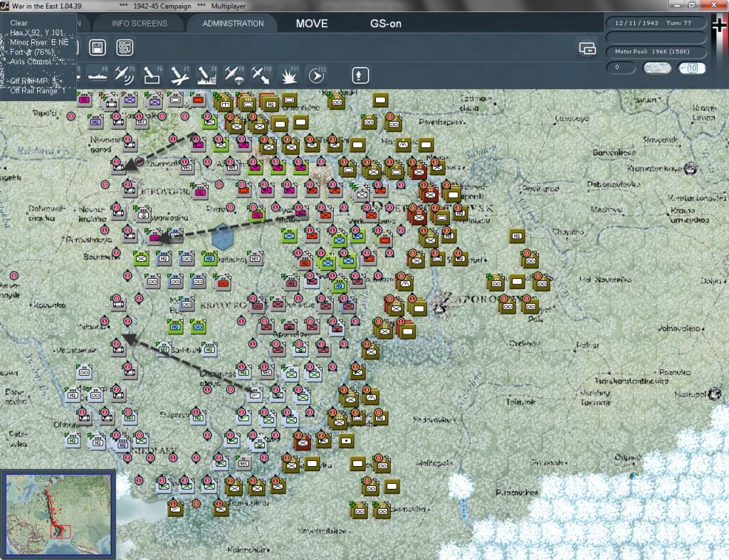Click the date and Turn 77 field
Viewport: 729px width, 560px height.
coord(656,23)
